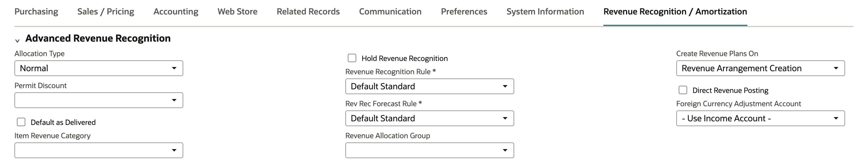Viewport: 868px width, 166px height.
Task: Click the Direct Revenue Posting label text
Action: coord(731,91)
